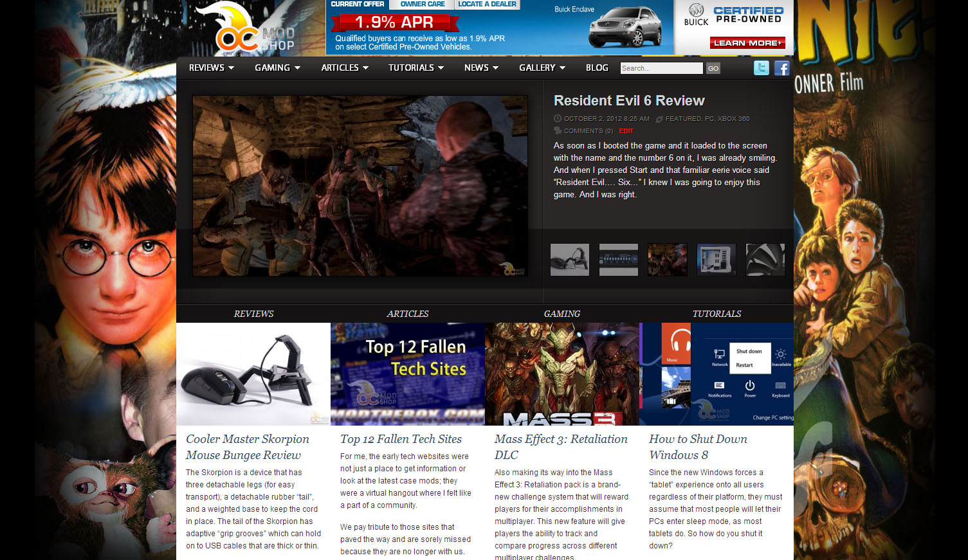
Task: Open the Articles navigation menu
Action: pyautogui.click(x=340, y=68)
